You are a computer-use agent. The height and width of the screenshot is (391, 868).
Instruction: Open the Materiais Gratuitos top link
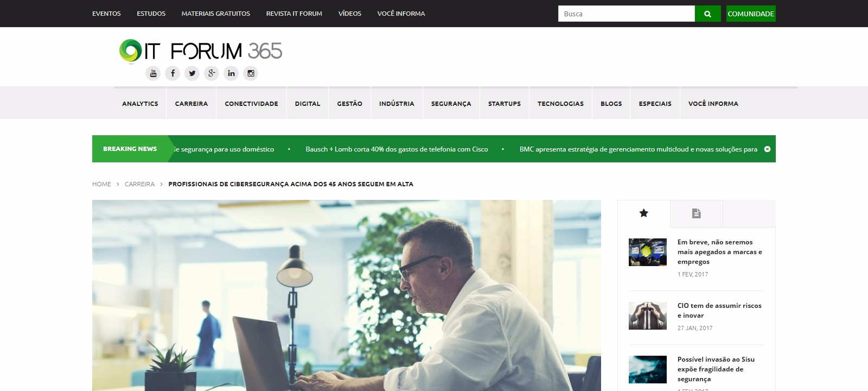click(216, 14)
